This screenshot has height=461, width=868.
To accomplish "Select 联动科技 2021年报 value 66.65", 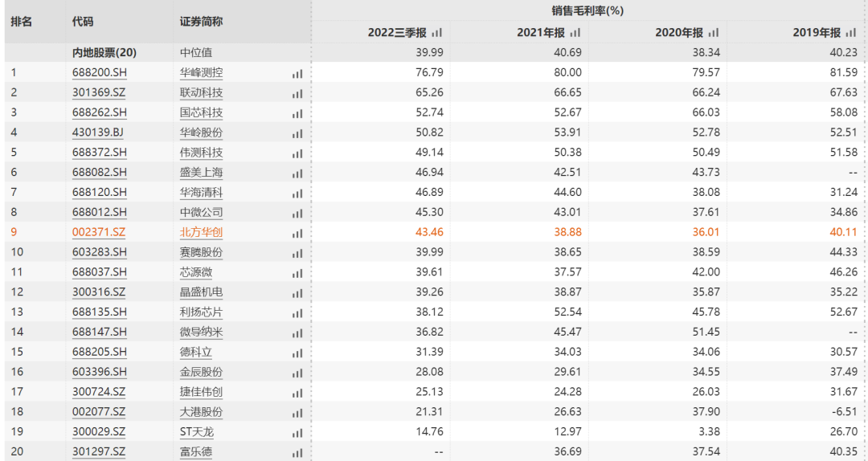I will 568,92.
